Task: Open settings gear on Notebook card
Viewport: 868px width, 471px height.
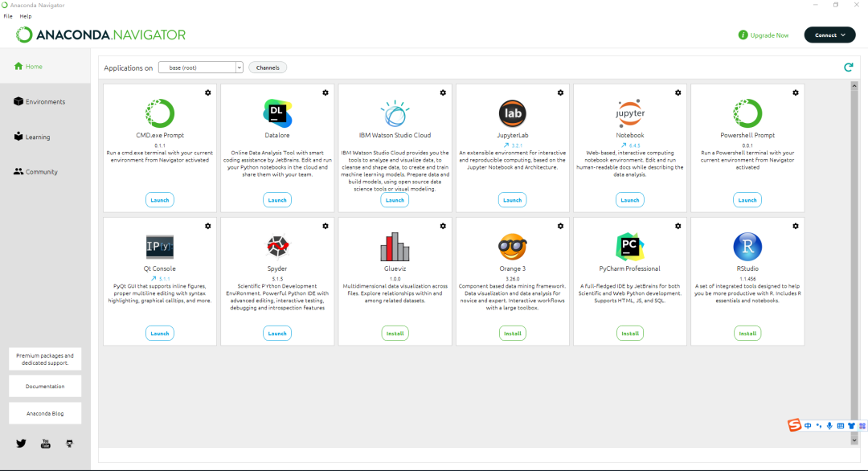Action: click(678, 93)
